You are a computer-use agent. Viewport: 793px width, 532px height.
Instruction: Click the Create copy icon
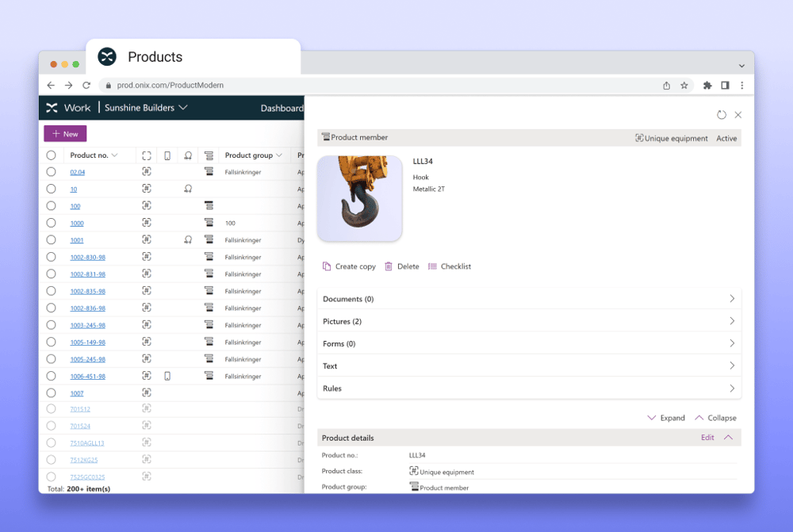[x=327, y=266]
